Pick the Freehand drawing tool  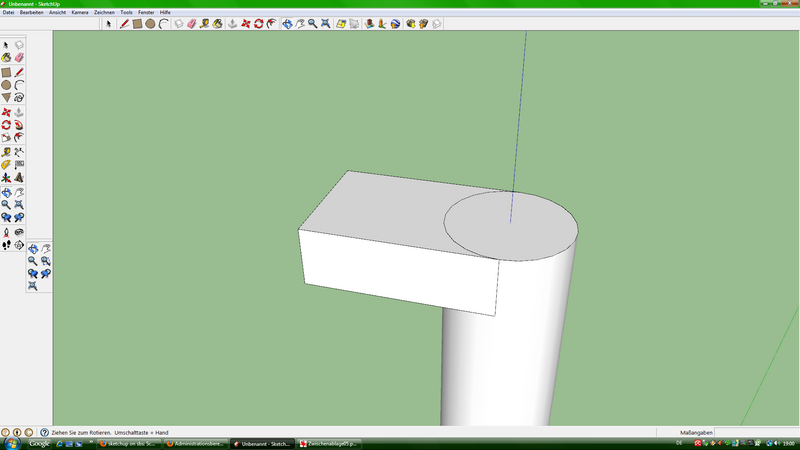(19, 98)
